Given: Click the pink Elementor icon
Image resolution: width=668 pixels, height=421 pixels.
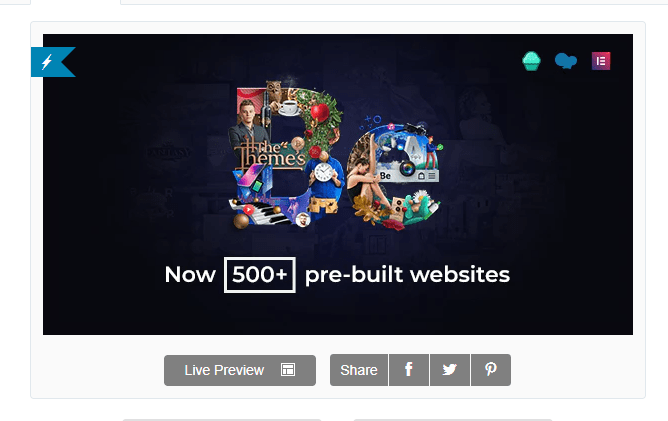Looking at the screenshot, I should (601, 61).
